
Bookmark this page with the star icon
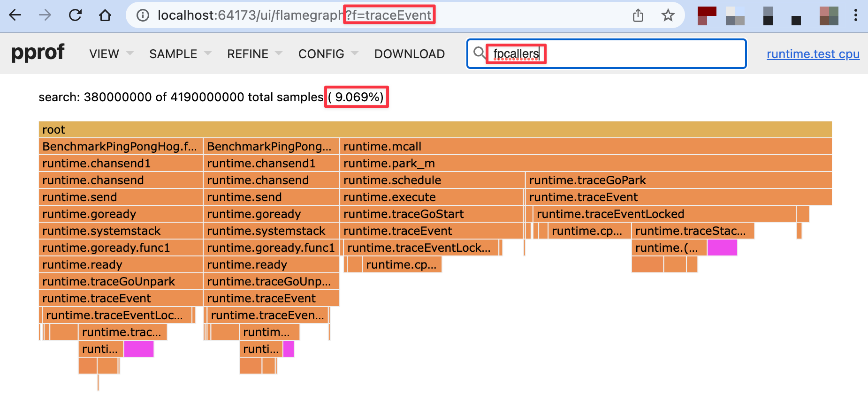coord(668,15)
